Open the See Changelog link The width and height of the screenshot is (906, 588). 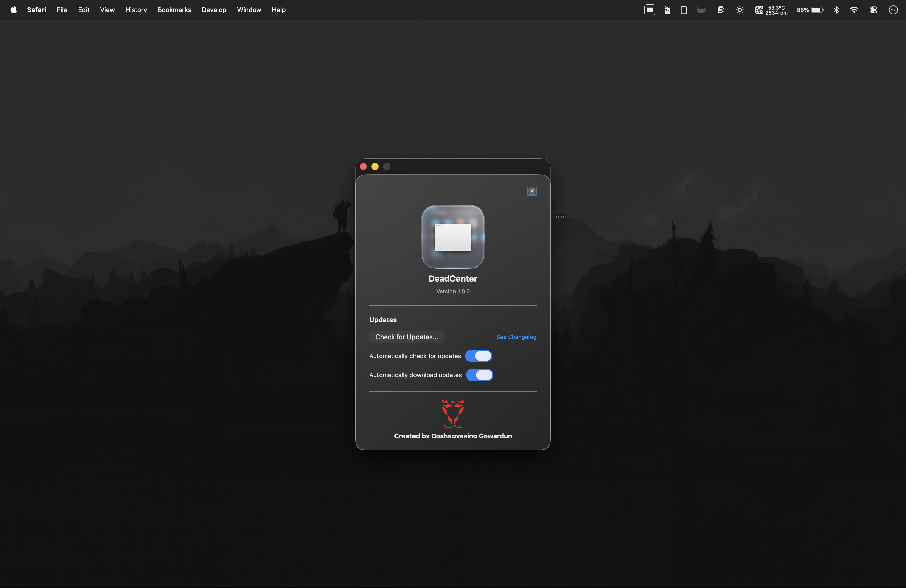(516, 337)
